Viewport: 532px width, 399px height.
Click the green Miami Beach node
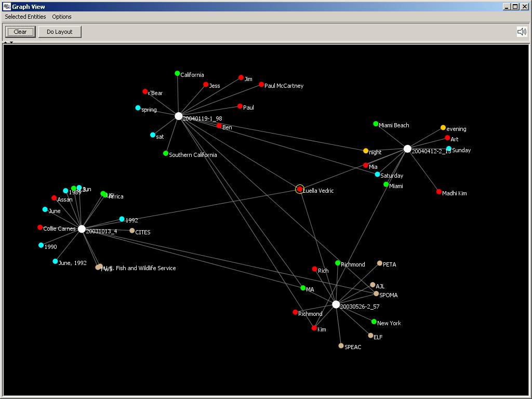tap(376, 124)
